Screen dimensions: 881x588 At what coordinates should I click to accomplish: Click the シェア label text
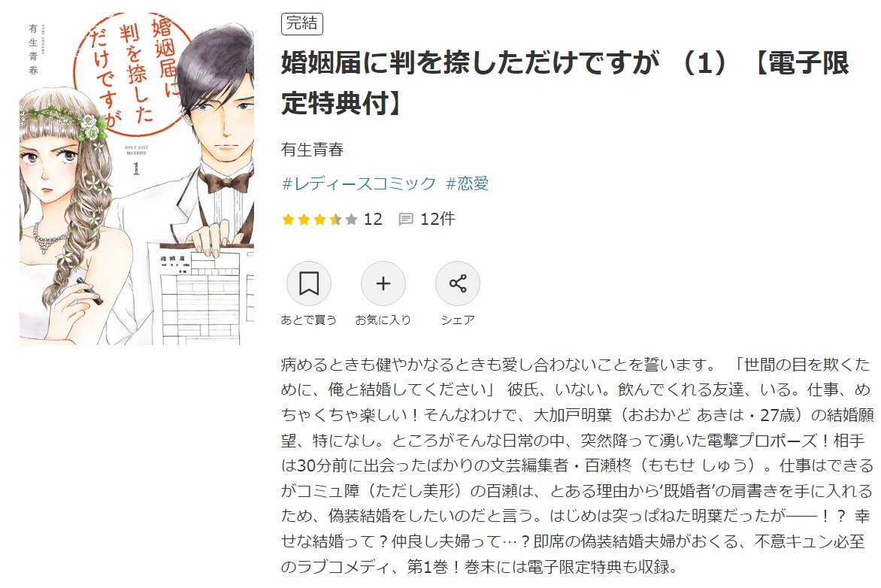coord(457,320)
